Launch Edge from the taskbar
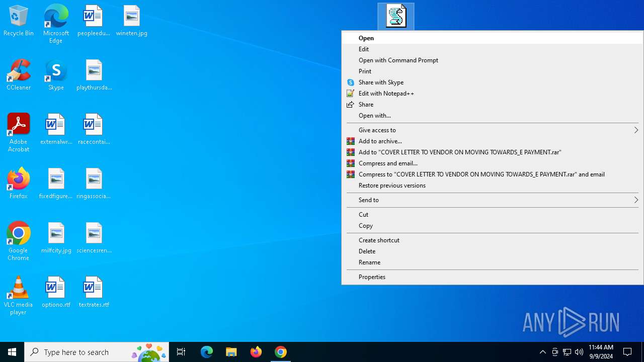644x362 pixels. [x=207, y=352]
